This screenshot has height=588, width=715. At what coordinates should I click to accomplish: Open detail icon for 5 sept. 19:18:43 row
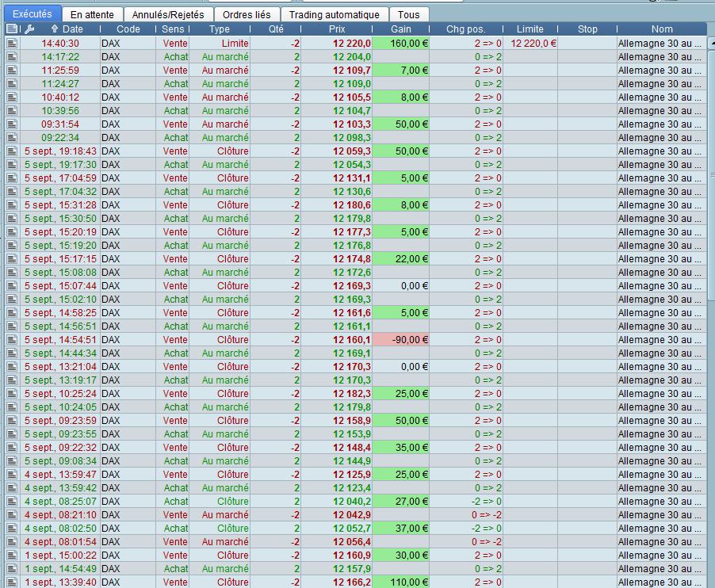(13, 151)
